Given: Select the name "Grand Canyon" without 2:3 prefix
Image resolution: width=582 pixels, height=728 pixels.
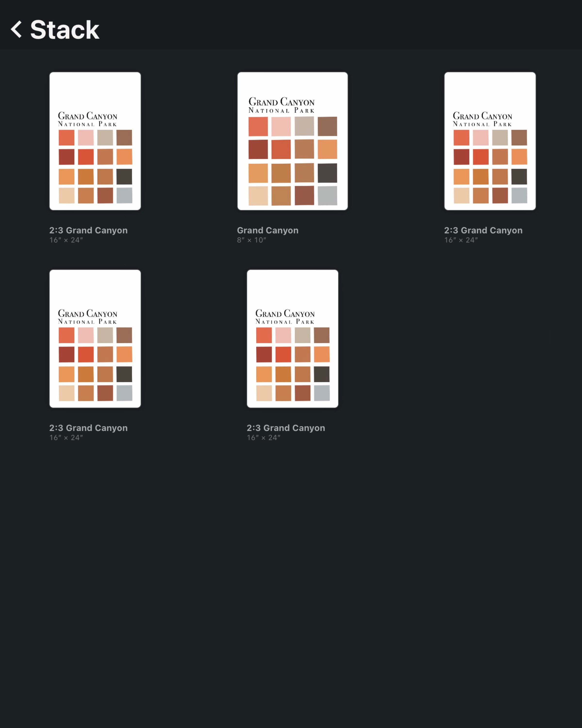Looking at the screenshot, I should (x=267, y=230).
